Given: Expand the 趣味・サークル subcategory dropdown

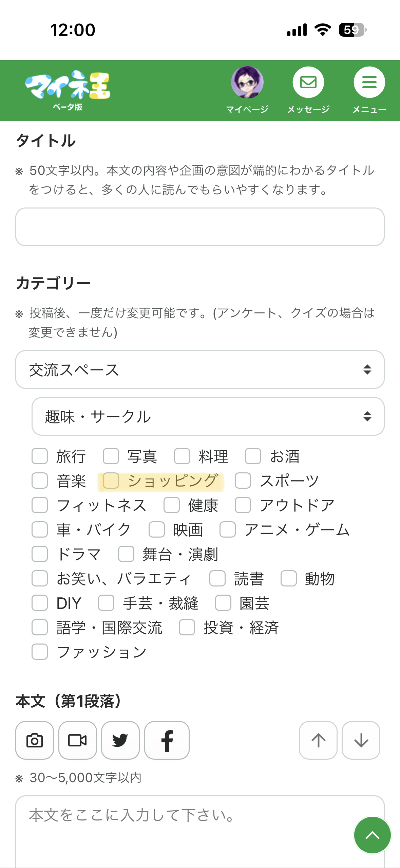Looking at the screenshot, I should coord(208,416).
